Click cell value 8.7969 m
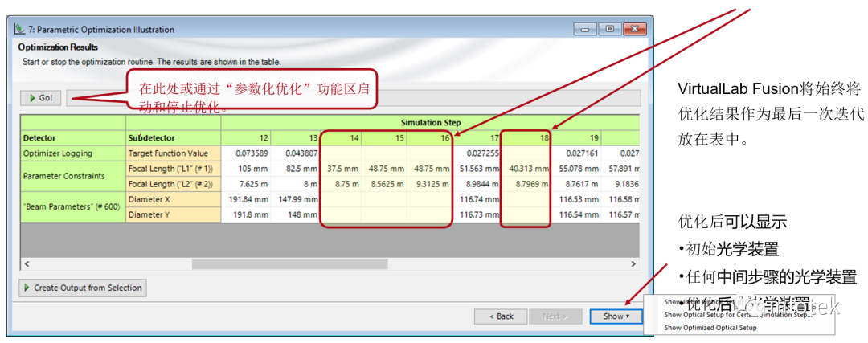Screen dimensions: 868x343 526,184
